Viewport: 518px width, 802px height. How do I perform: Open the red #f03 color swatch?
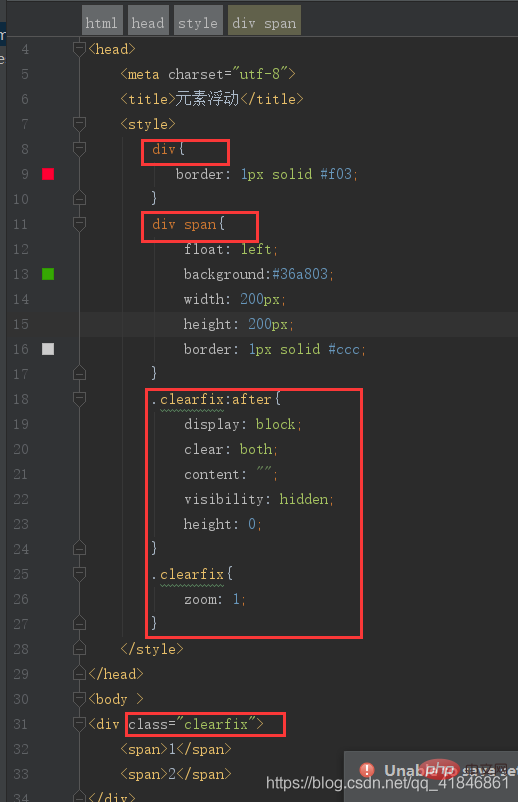(x=48, y=174)
